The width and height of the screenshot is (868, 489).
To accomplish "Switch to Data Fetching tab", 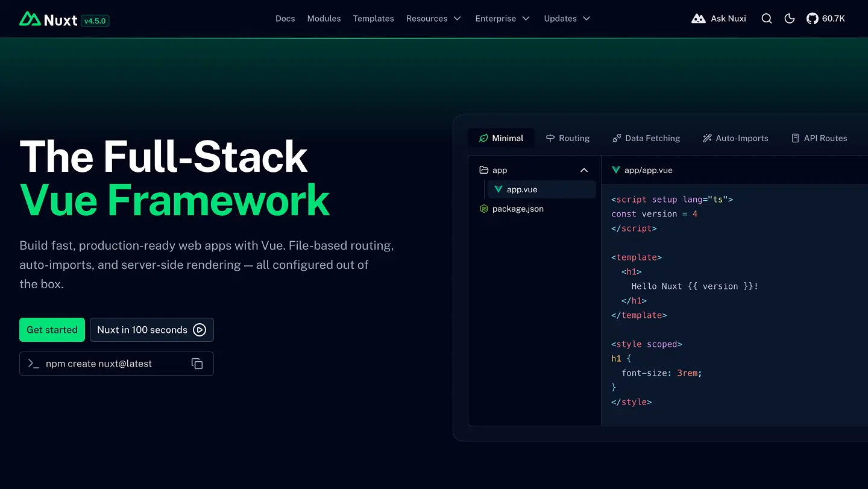I will point(646,138).
